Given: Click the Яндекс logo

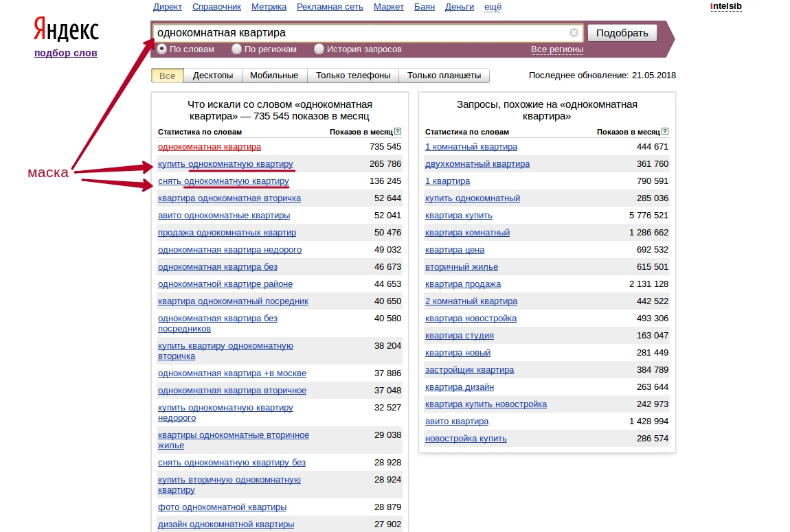Looking at the screenshot, I should click(x=66, y=31).
